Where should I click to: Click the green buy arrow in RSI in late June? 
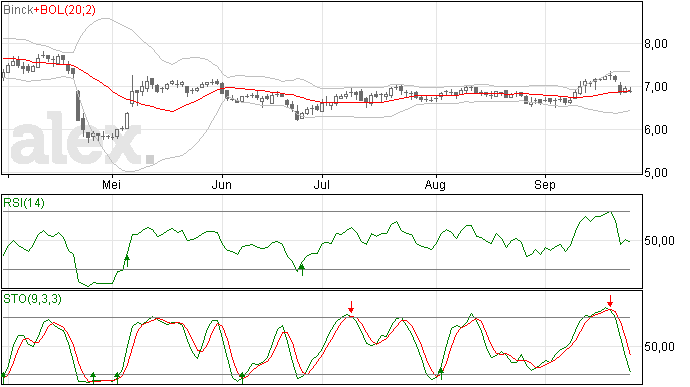point(302,270)
